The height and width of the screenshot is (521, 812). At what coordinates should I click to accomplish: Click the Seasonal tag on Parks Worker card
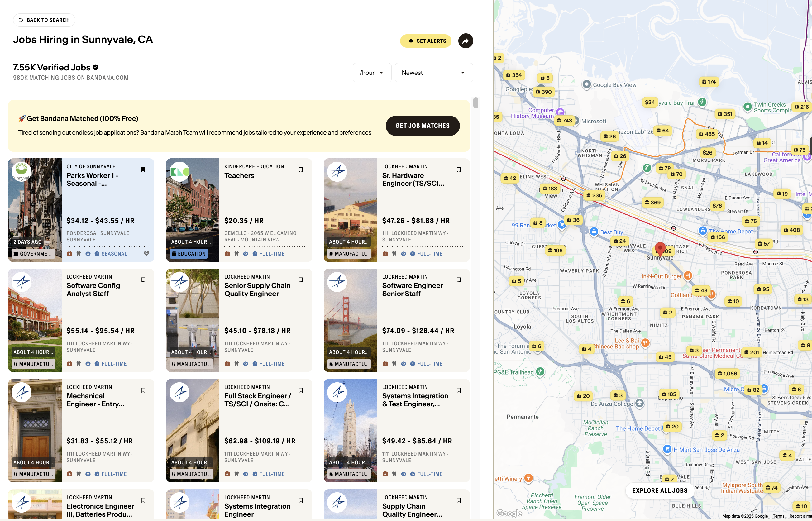[111, 253]
